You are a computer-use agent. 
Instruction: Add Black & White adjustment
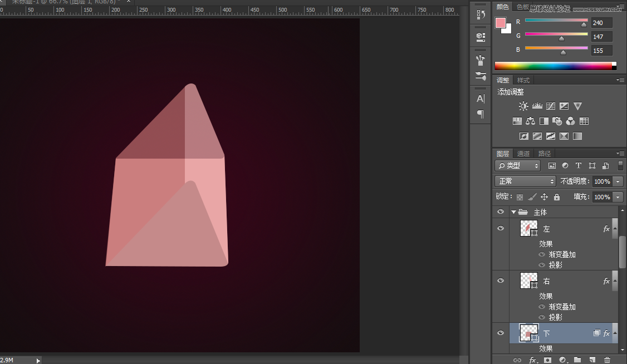pyautogui.click(x=544, y=121)
